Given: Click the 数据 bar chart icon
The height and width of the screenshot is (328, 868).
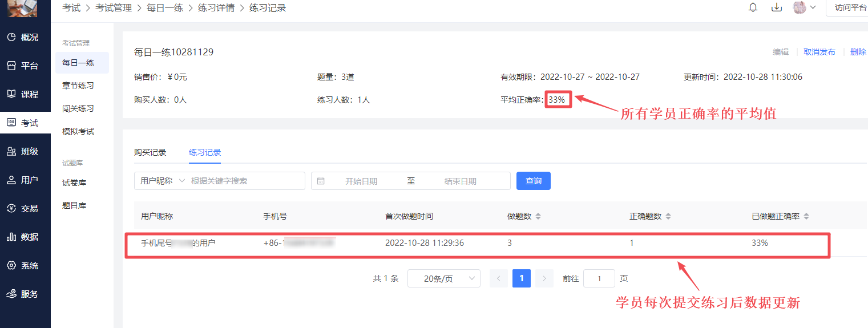Looking at the screenshot, I should (x=11, y=237).
